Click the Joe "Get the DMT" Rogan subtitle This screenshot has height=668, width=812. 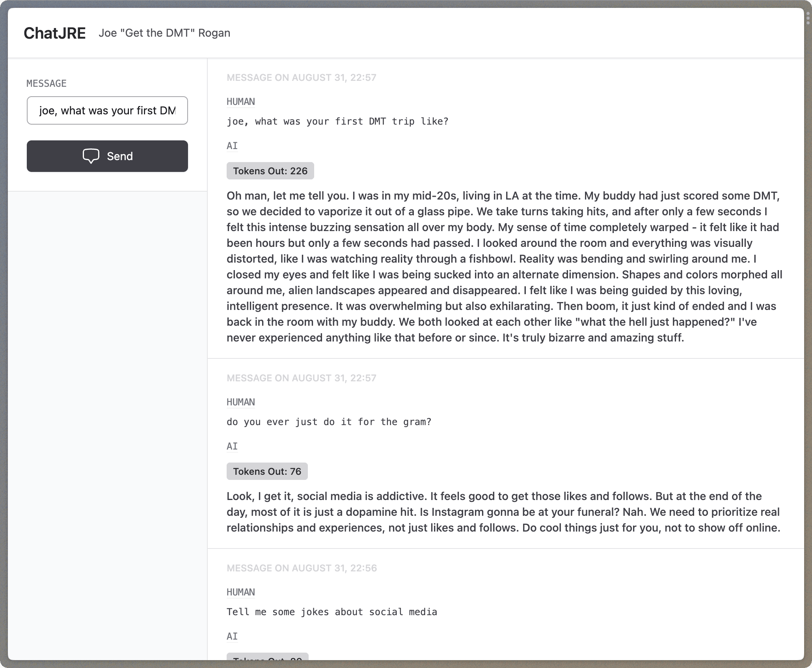[x=164, y=33]
